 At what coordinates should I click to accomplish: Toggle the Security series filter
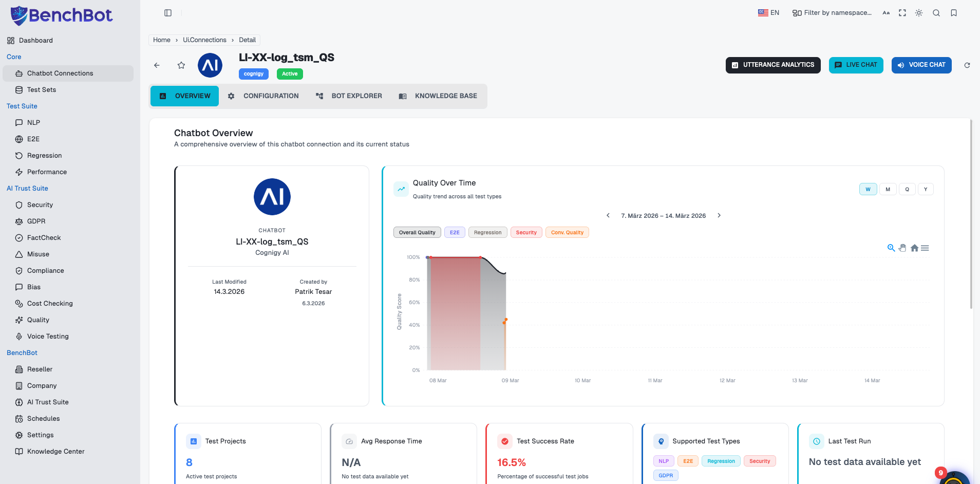tap(526, 232)
